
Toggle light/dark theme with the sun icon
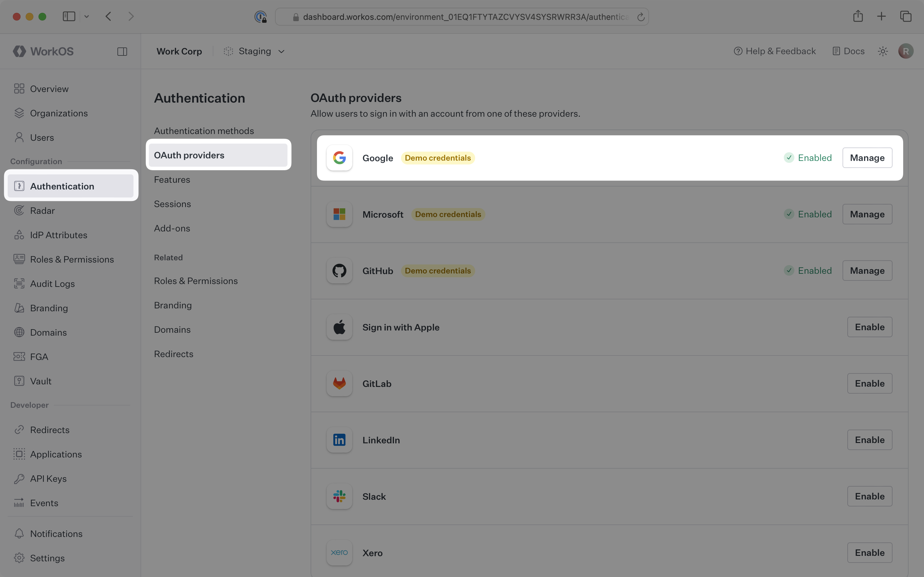882,51
